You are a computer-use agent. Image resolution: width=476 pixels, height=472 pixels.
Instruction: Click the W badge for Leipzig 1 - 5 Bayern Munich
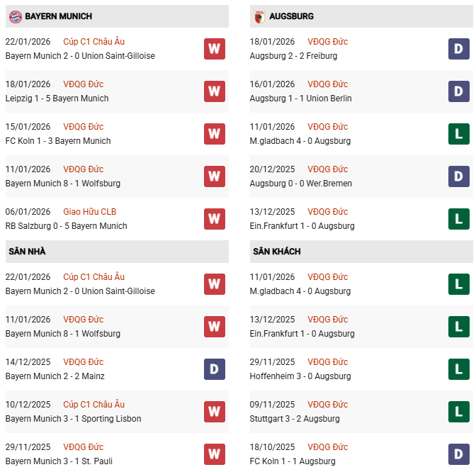click(x=215, y=91)
